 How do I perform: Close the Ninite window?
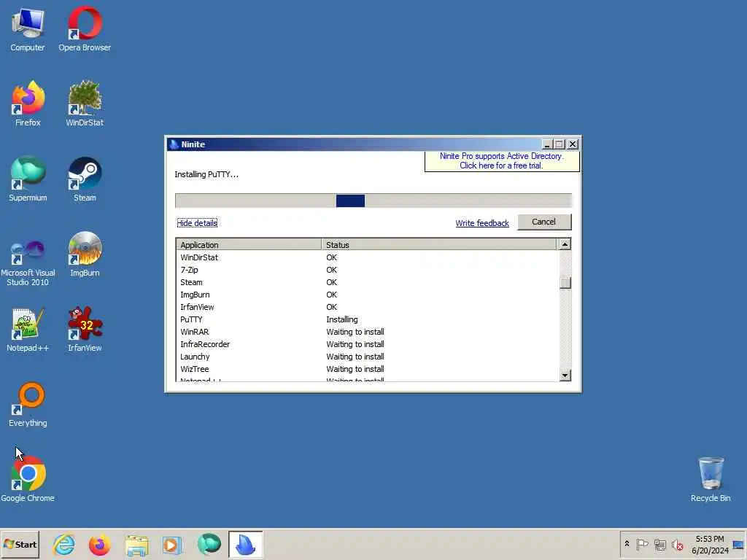[573, 144]
